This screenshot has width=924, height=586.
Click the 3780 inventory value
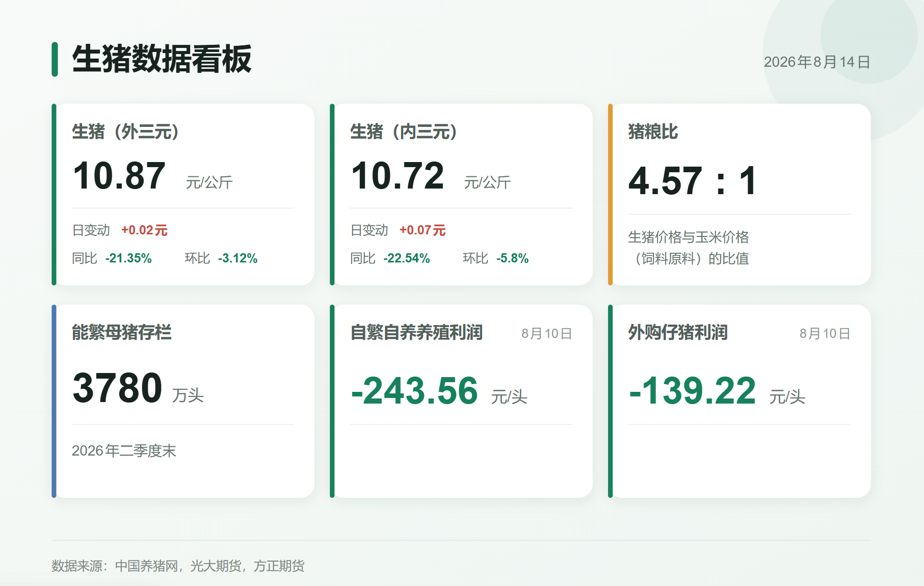[x=118, y=388]
